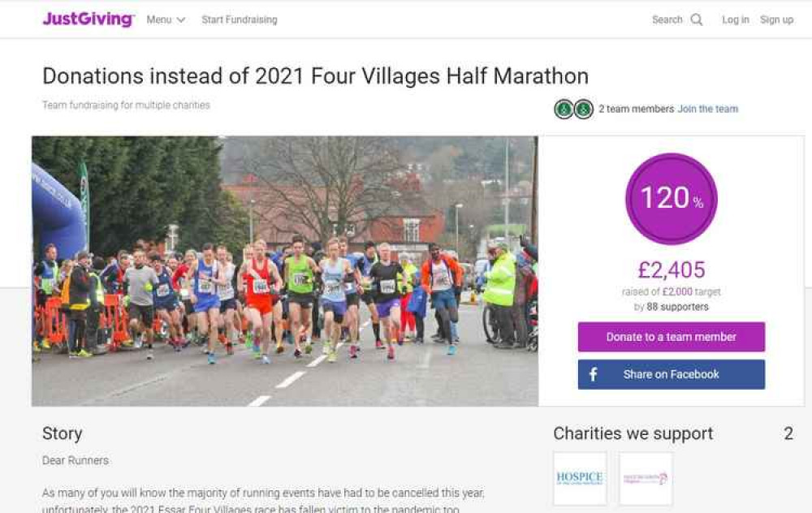812x513 pixels.
Task: Click the second team member avatar
Action: click(584, 109)
